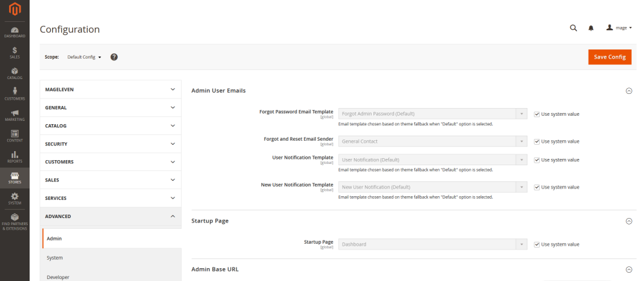
Task: Open the Default Config scope dropdown
Action: point(84,57)
